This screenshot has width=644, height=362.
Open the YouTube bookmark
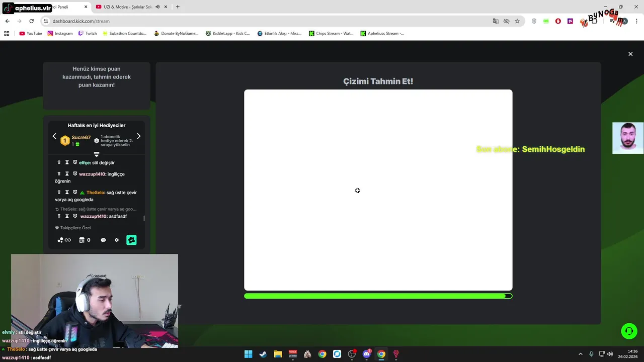tap(31, 34)
